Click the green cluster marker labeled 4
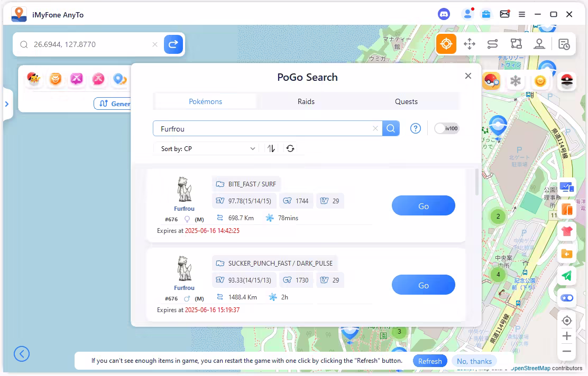 [498, 274]
